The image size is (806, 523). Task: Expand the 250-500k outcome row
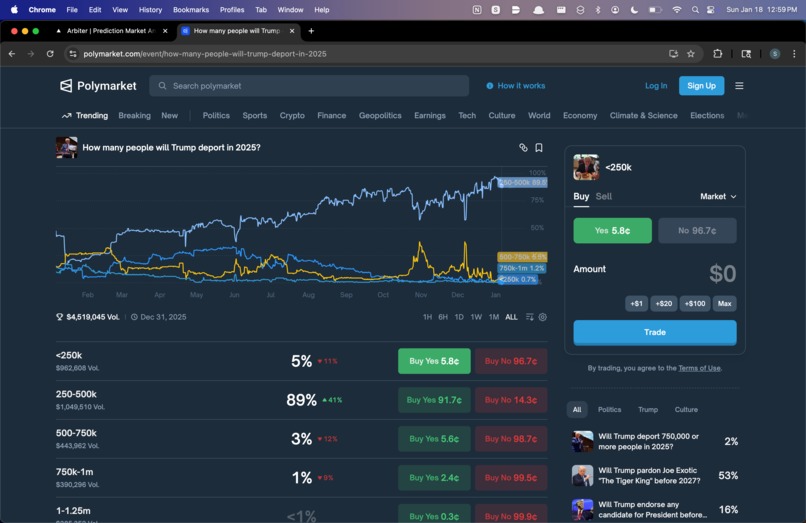[301, 400]
